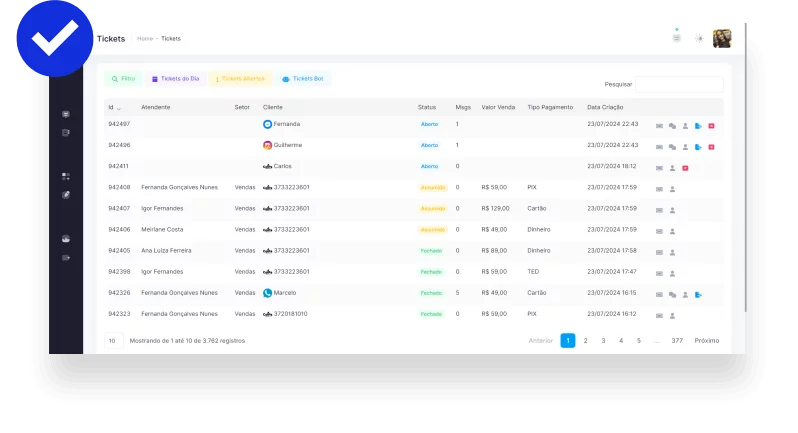
Task: Click the card icon in row 942406
Action: click(659, 232)
